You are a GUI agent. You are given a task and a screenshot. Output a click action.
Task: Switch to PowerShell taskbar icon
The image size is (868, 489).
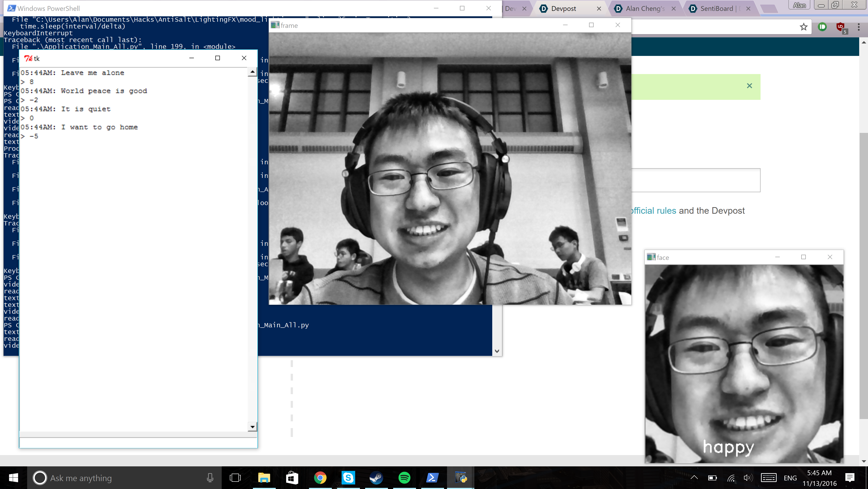pos(432,478)
